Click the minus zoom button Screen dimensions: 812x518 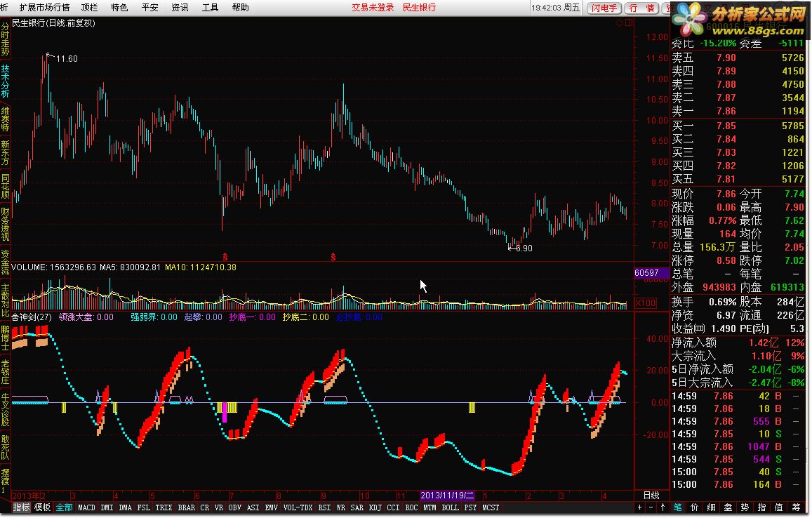[651, 507]
